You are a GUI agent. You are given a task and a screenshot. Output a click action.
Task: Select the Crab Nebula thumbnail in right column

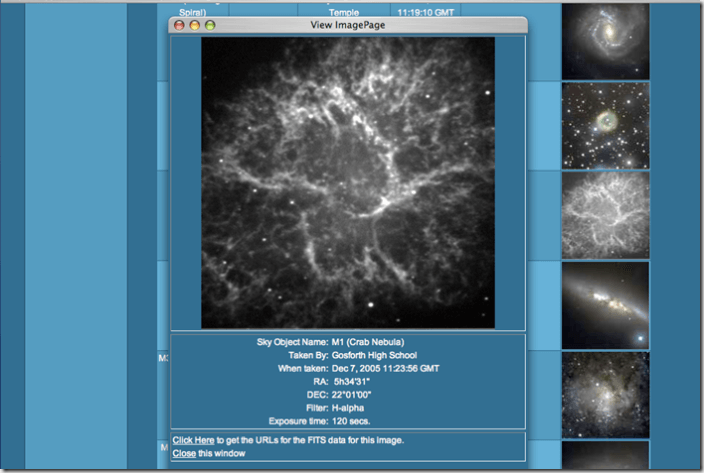tap(605, 215)
